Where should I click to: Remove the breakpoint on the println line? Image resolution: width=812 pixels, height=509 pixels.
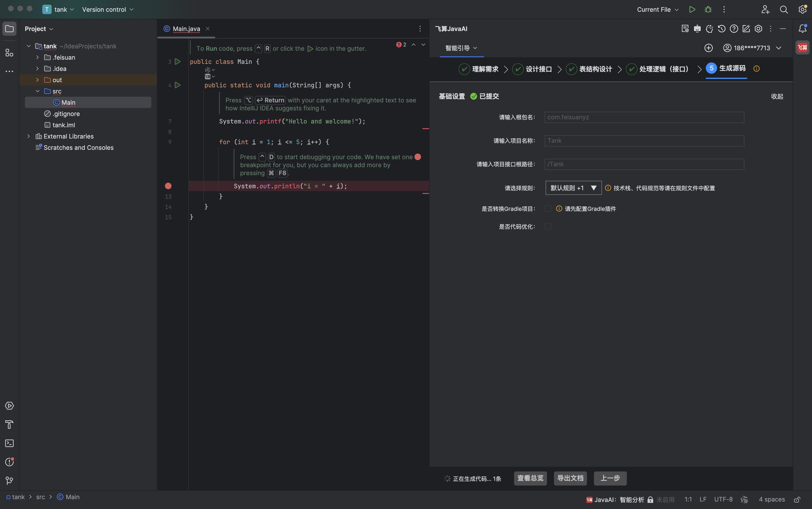(x=168, y=186)
